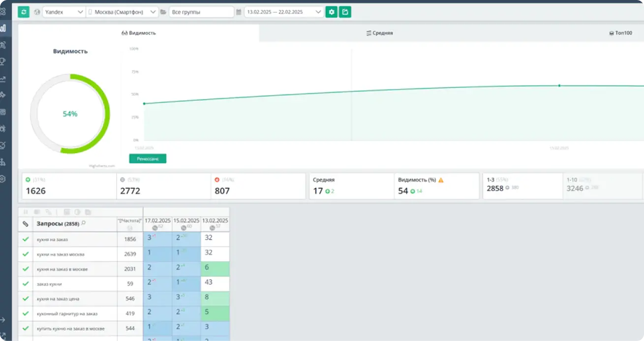
Task: Toggle the checkmark for кухонный гарнитур на заказ
Action: click(26, 313)
